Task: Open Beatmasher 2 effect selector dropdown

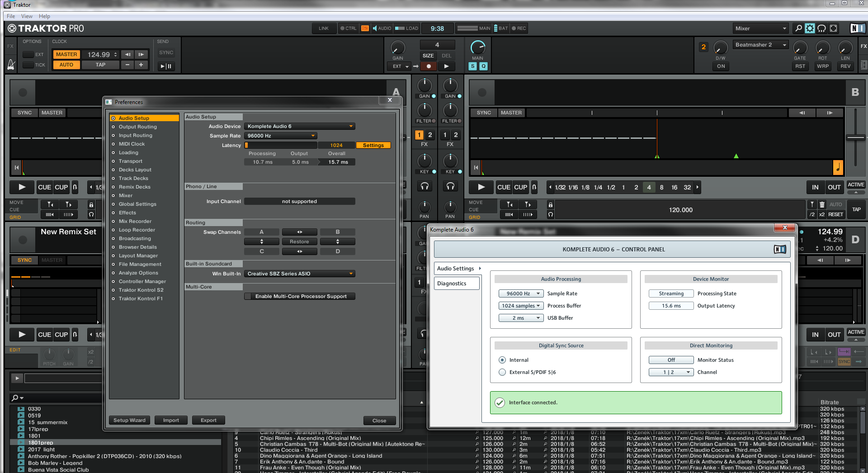Action: 760,45
